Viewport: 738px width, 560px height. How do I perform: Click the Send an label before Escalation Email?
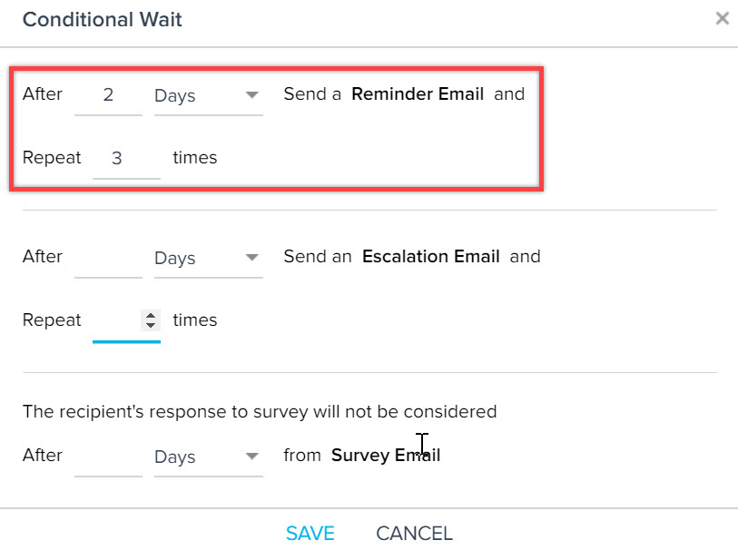coord(317,256)
